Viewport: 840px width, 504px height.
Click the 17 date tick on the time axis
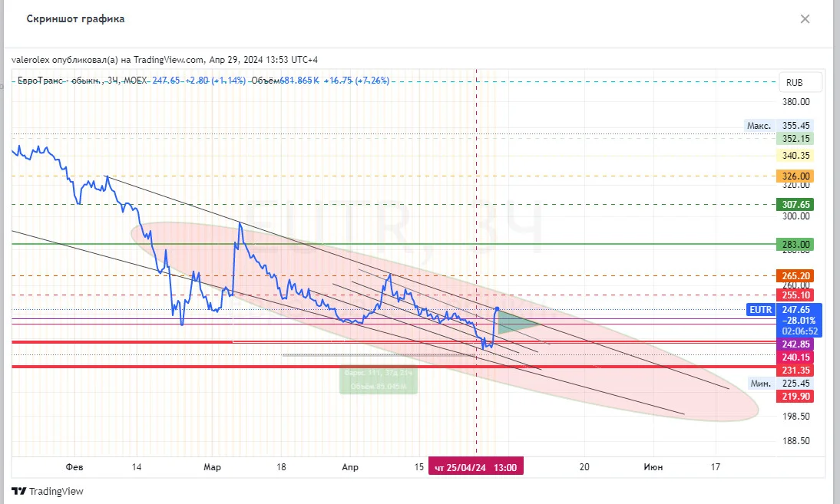715,467
